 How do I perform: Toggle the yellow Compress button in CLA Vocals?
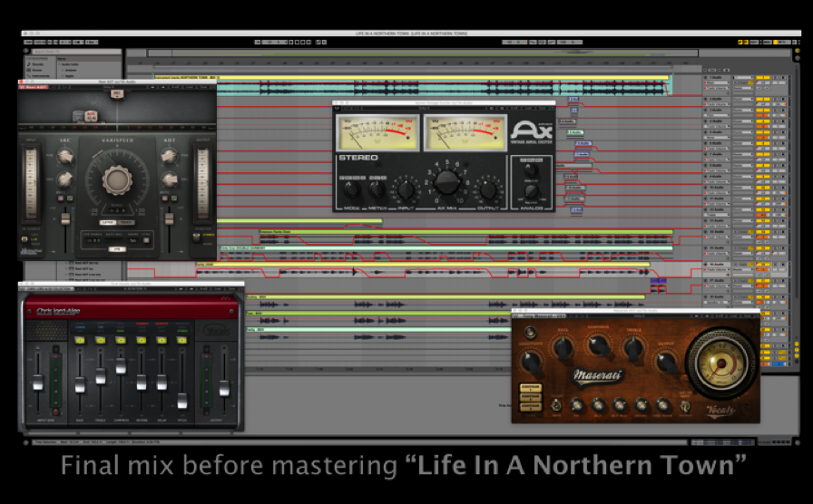pos(121,340)
